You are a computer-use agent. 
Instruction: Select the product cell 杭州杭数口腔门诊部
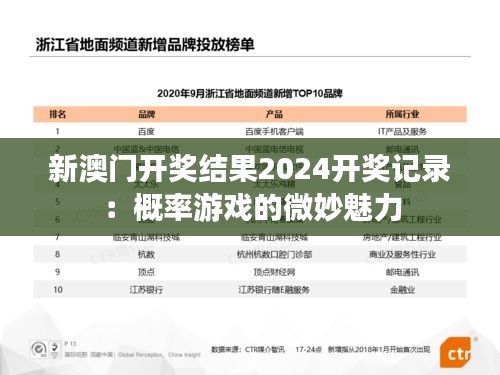pyautogui.click(x=274, y=255)
